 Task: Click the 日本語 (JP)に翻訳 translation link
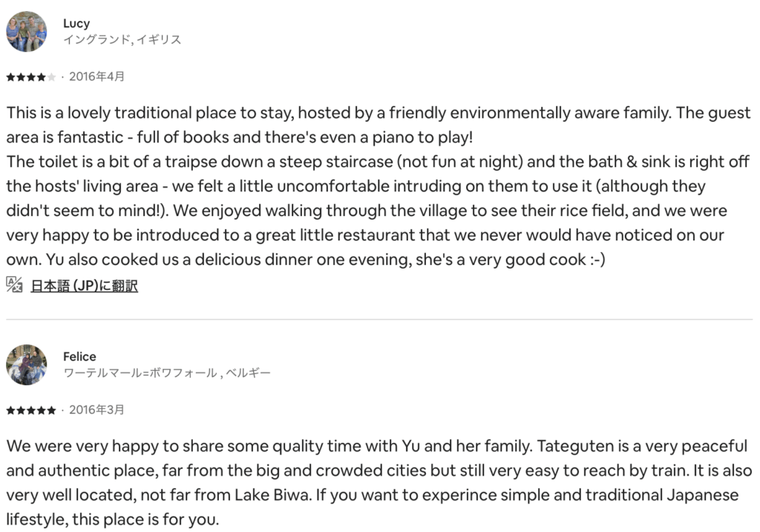pyautogui.click(x=84, y=286)
